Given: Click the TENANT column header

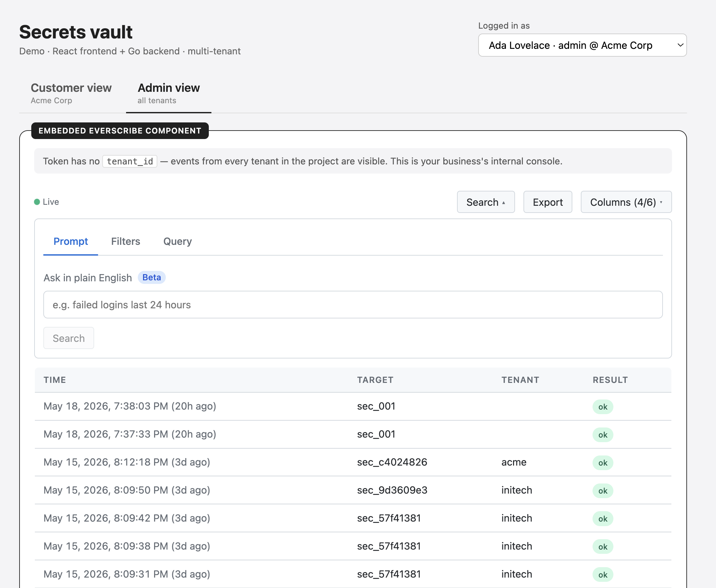Looking at the screenshot, I should [520, 380].
